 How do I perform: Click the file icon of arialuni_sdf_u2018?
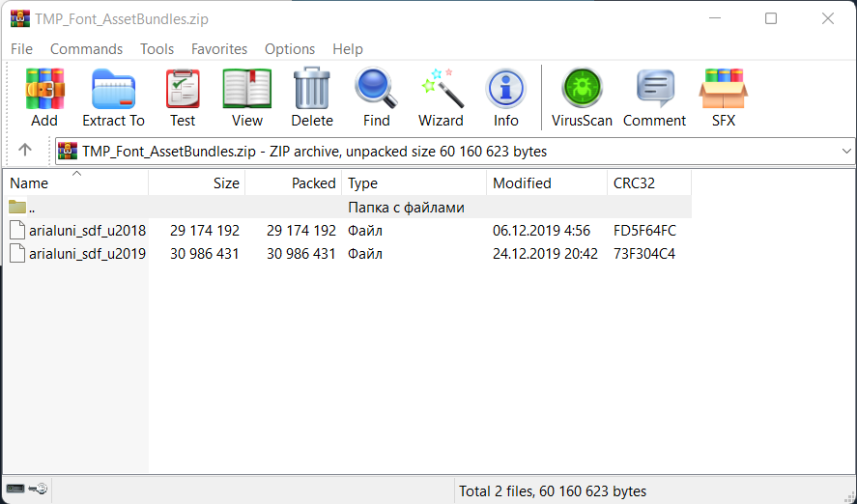(x=17, y=231)
